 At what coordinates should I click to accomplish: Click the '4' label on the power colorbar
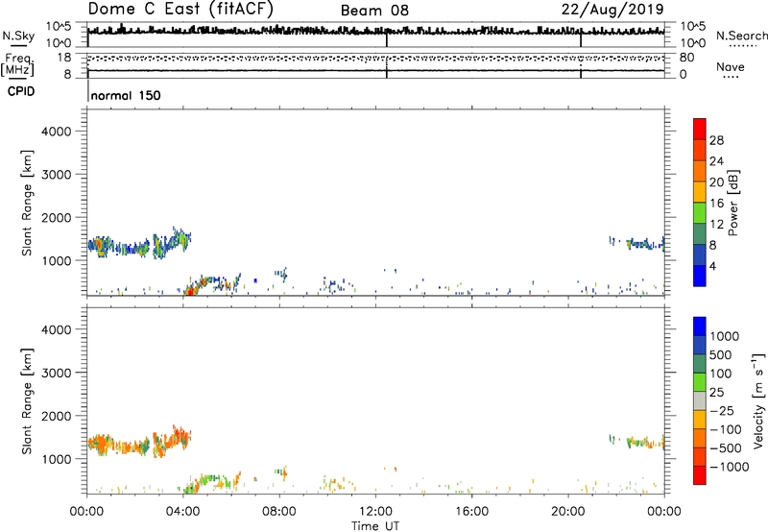point(713,266)
